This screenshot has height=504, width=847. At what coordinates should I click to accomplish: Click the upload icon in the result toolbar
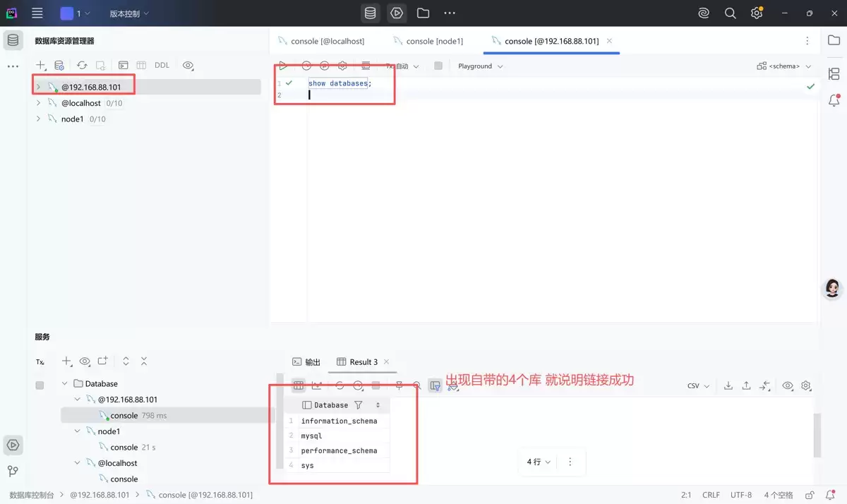pos(747,385)
